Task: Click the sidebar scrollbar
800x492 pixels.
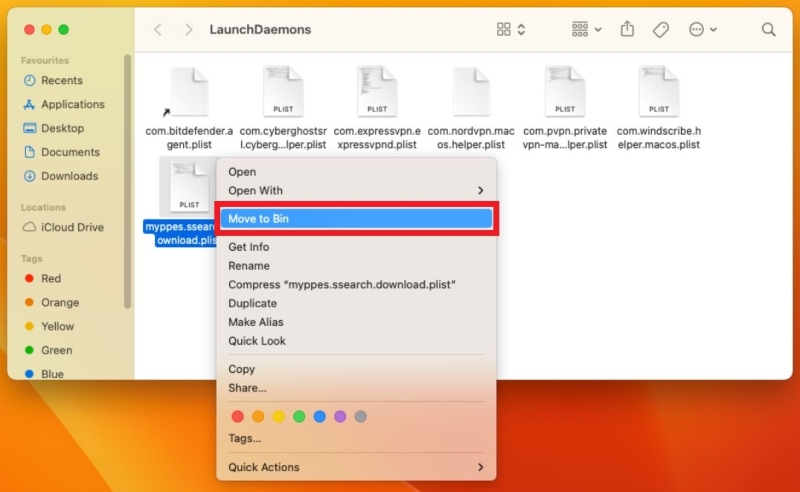Action: (127, 181)
